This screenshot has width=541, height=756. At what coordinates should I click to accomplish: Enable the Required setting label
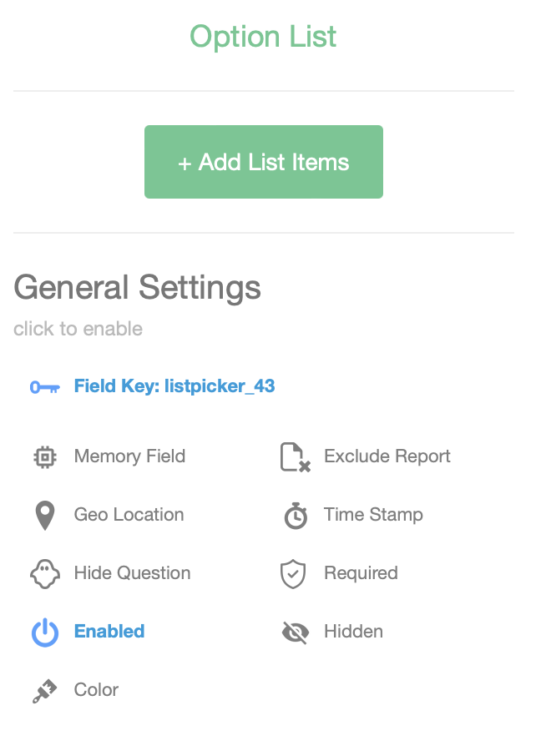click(361, 573)
